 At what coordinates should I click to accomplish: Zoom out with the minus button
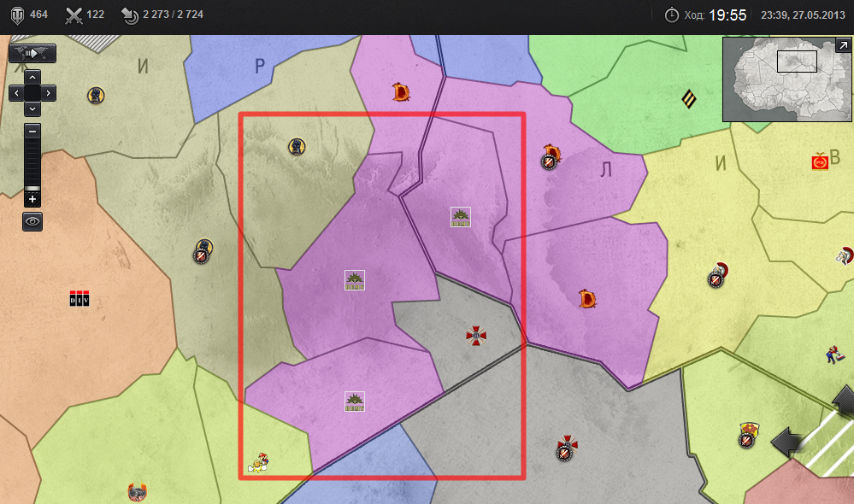(32, 132)
